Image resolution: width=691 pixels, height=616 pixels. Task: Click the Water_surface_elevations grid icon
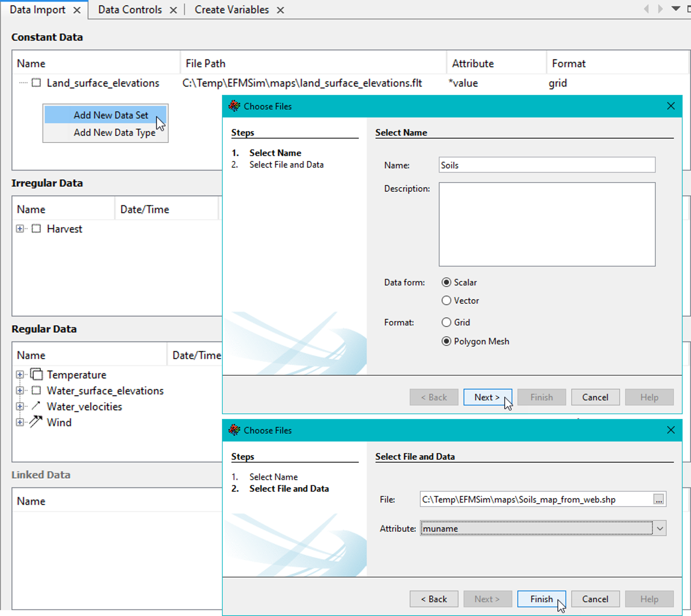coord(36,390)
